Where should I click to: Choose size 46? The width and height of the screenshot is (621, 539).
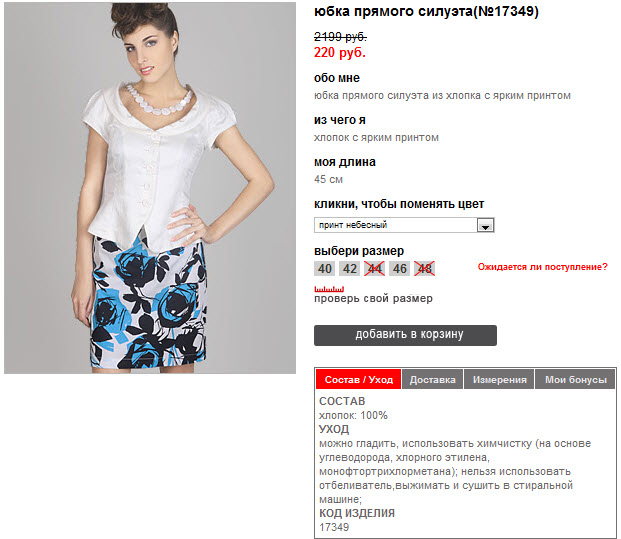[x=400, y=269]
